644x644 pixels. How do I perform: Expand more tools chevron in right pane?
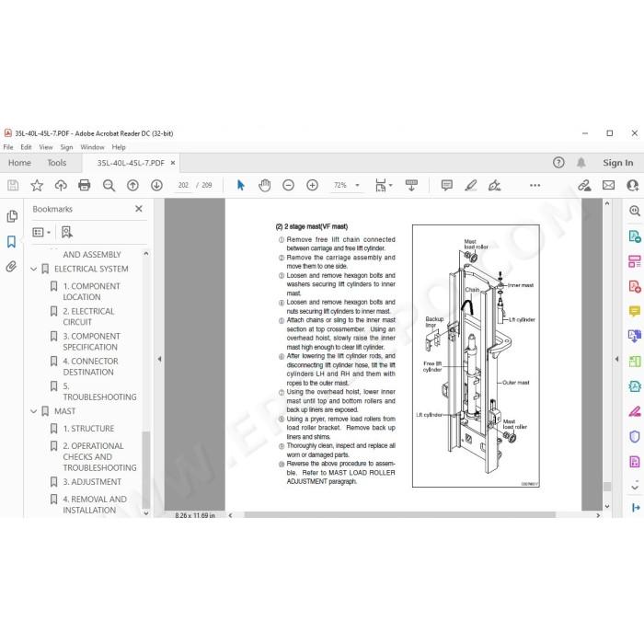(x=635, y=487)
